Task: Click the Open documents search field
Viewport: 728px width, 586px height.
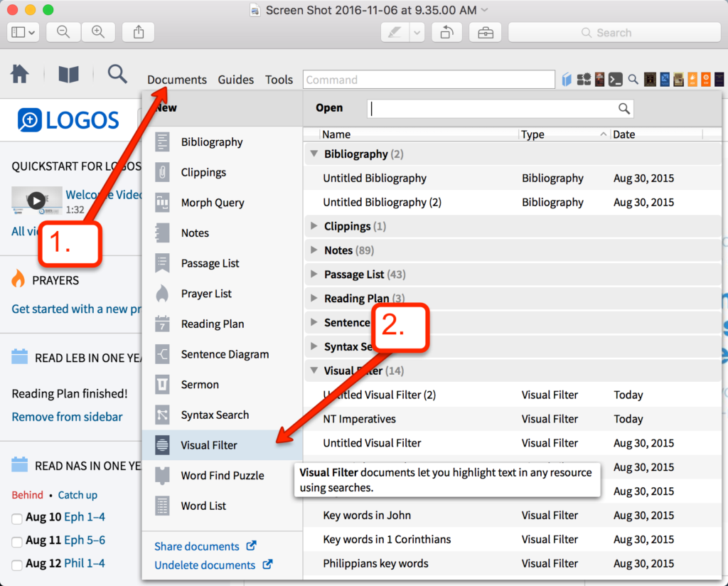Action: (500, 109)
